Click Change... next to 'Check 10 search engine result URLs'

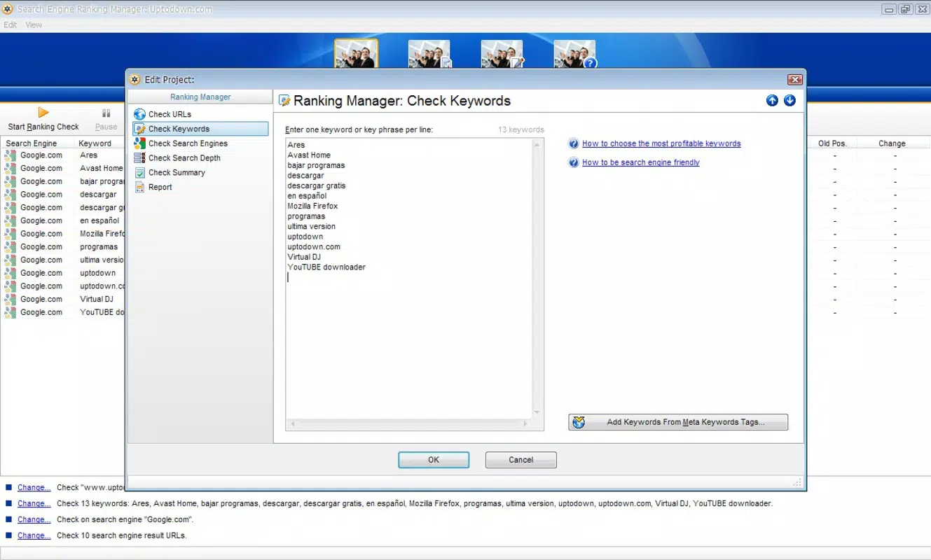(34, 535)
